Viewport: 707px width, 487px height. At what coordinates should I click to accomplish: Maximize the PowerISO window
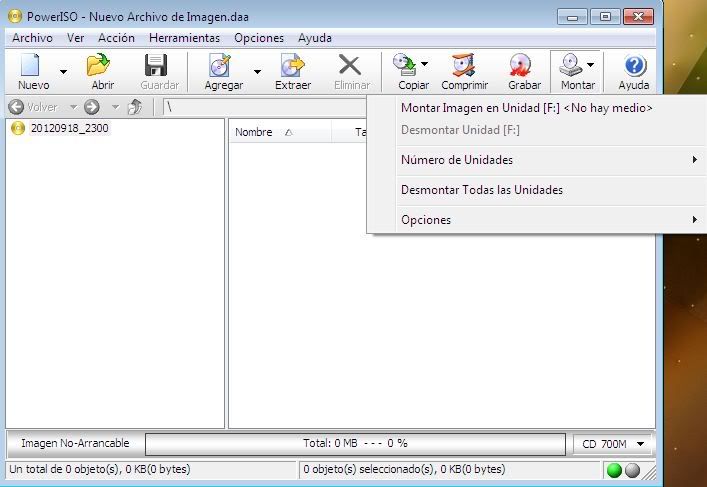point(605,17)
